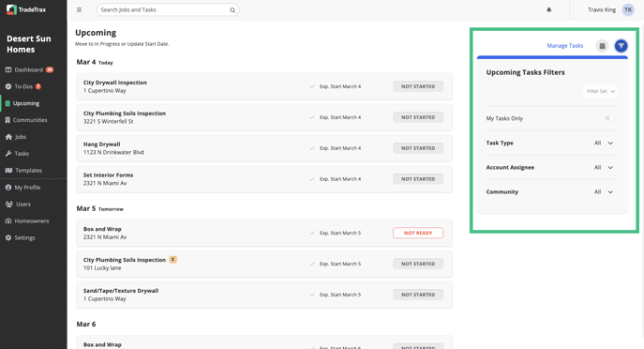Click NOT STARTED on 101 Lucky lane task

click(x=418, y=264)
